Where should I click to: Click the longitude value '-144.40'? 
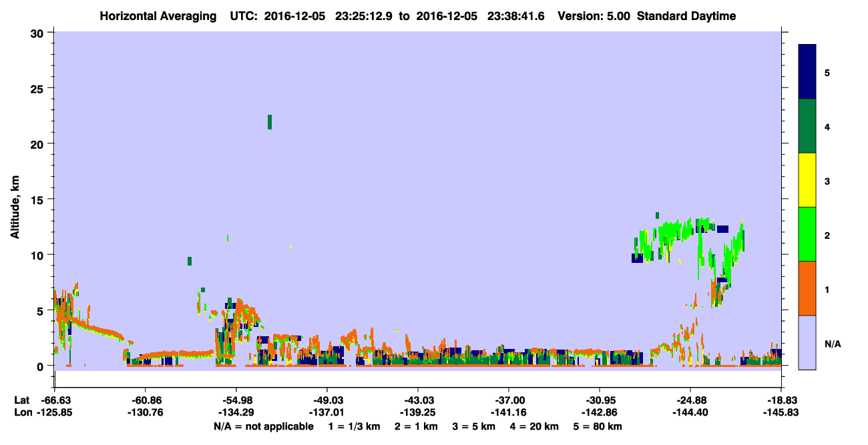click(690, 412)
